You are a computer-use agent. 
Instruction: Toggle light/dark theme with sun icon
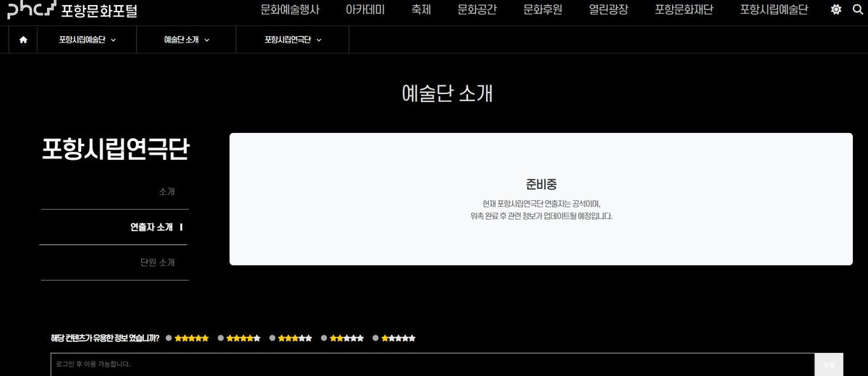[x=836, y=10]
